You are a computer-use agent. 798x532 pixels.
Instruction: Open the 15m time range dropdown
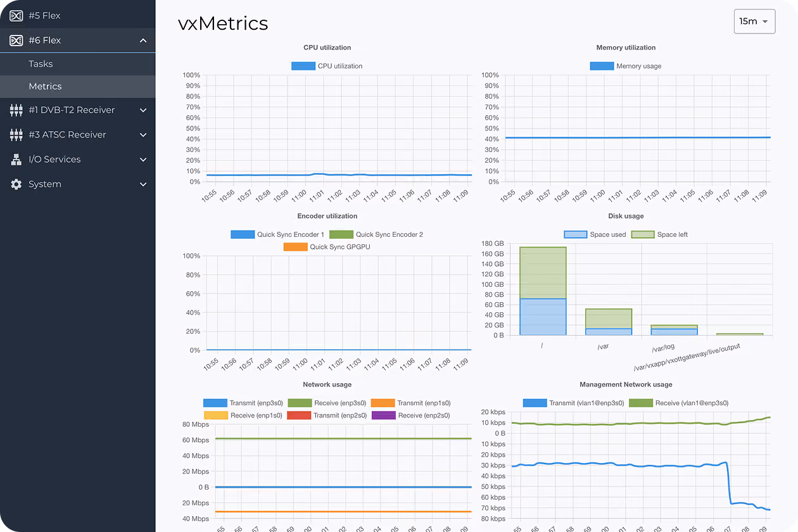click(754, 22)
